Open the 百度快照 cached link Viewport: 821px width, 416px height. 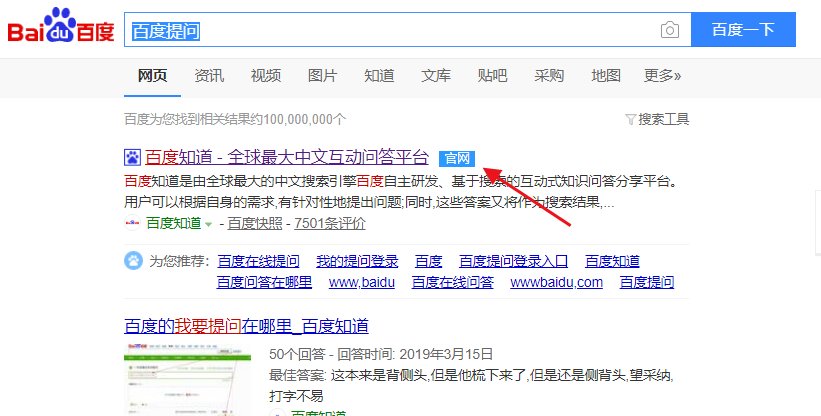[x=255, y=223]
